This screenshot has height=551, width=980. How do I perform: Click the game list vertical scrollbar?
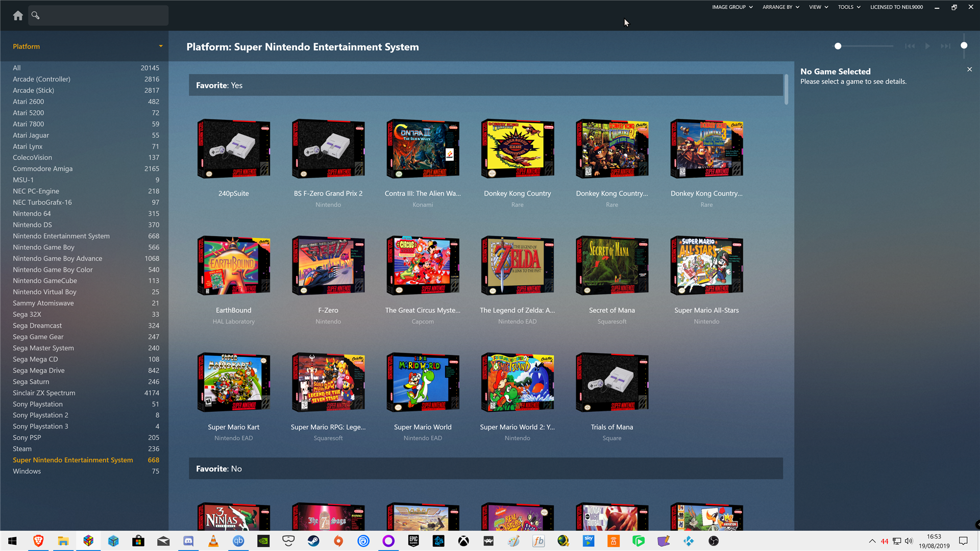point(786,89)
